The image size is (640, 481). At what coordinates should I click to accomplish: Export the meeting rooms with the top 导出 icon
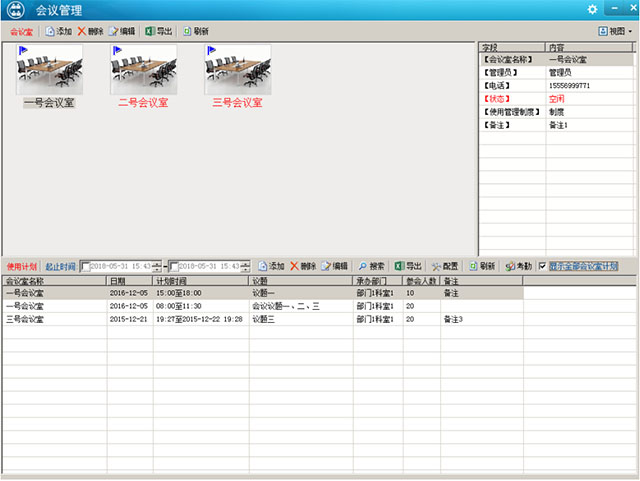tap(157, 31)
